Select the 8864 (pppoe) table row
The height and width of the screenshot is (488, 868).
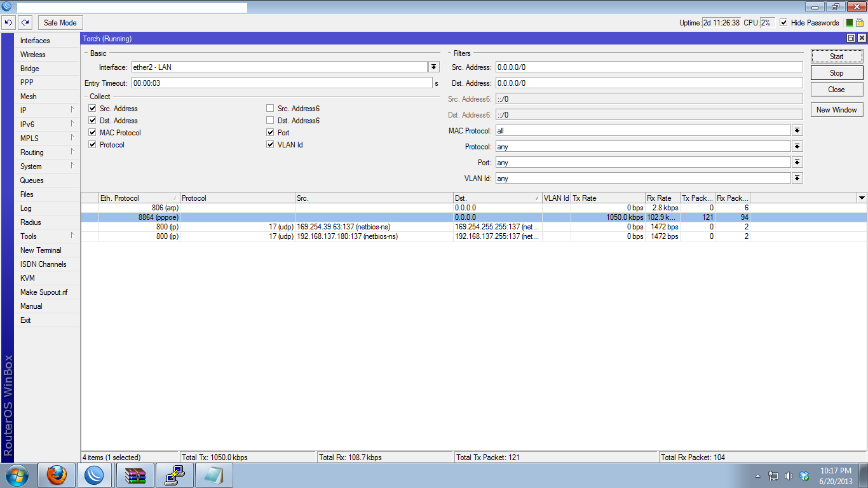pyautogui.click(x=473, y=217)
